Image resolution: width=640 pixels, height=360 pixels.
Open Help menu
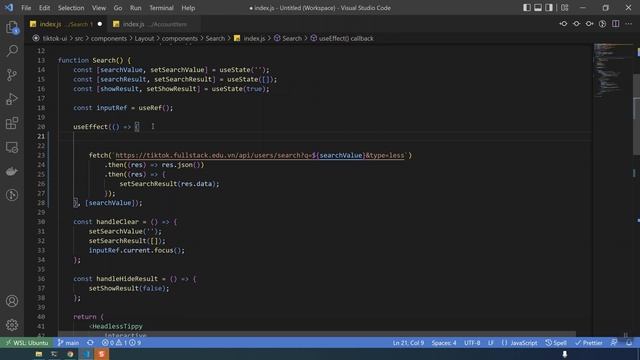(x=188, y=8)
